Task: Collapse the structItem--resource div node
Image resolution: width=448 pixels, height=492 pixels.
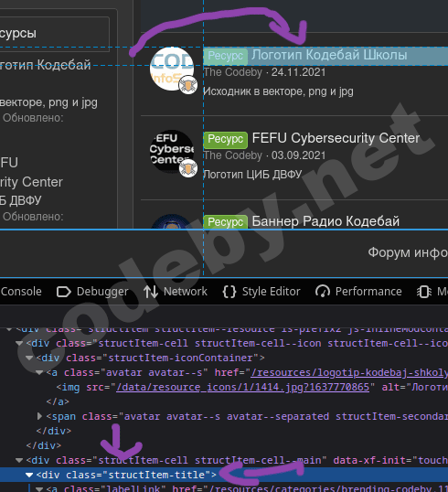Action: click(9, 329)
